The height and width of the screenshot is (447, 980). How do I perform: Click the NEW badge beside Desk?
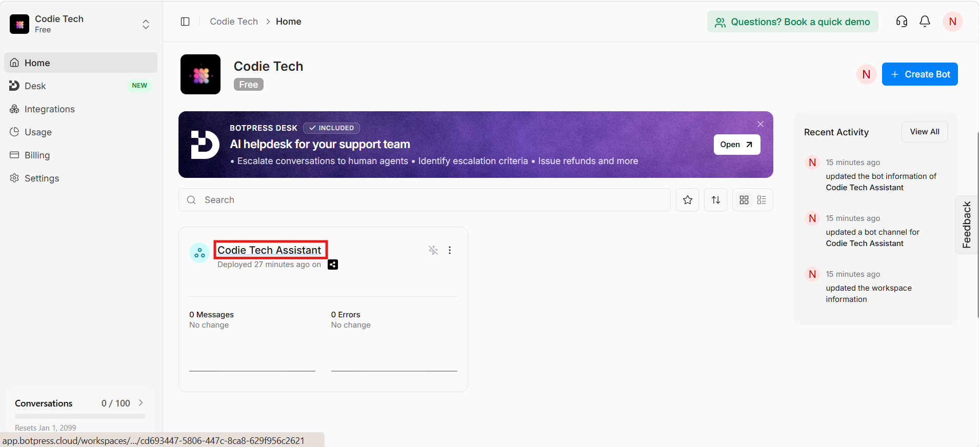pos(139,86)
